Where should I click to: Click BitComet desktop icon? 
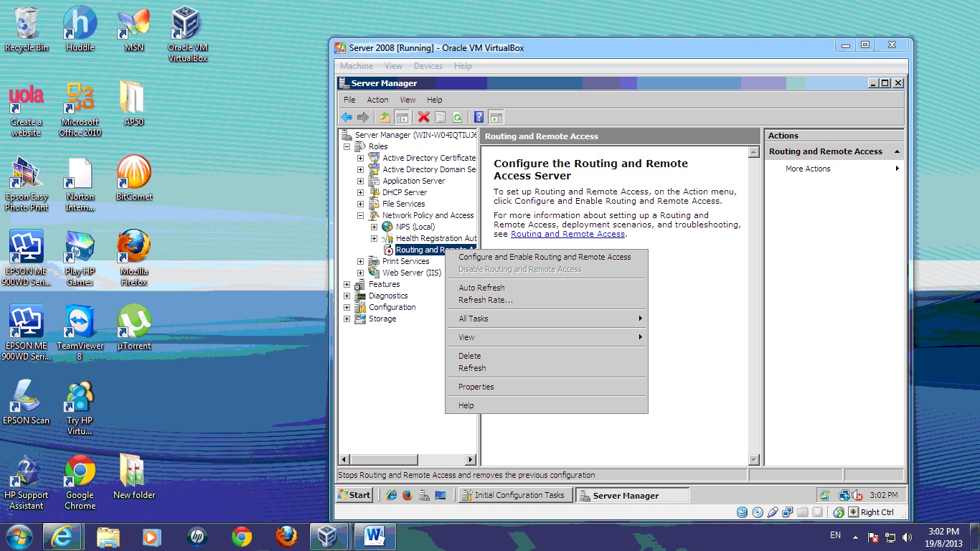[134, 178]
